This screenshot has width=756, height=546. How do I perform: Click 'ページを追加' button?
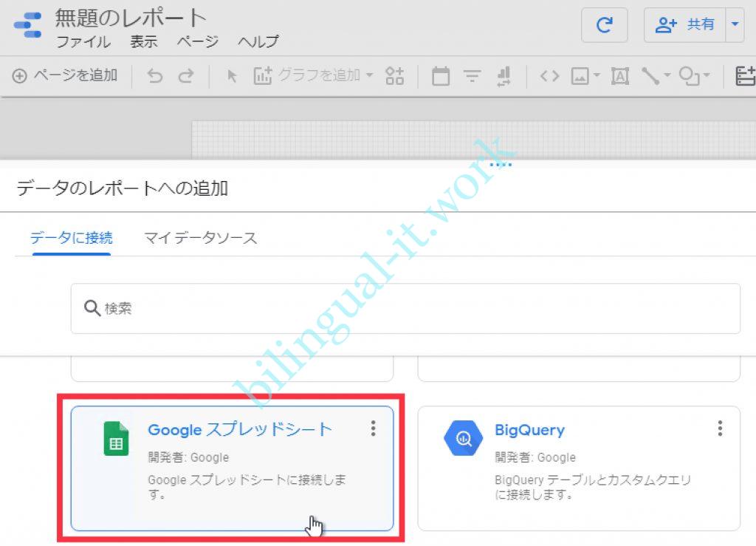[x=65, y=75]
